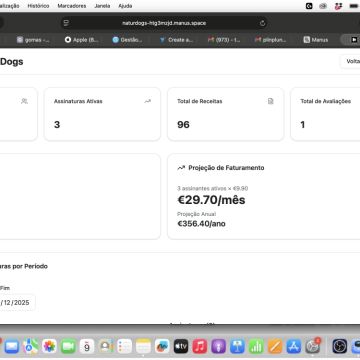Click the Voltar button
This screenshot has height=360, width=360.
pyautogui.click(x=351, y=61)
